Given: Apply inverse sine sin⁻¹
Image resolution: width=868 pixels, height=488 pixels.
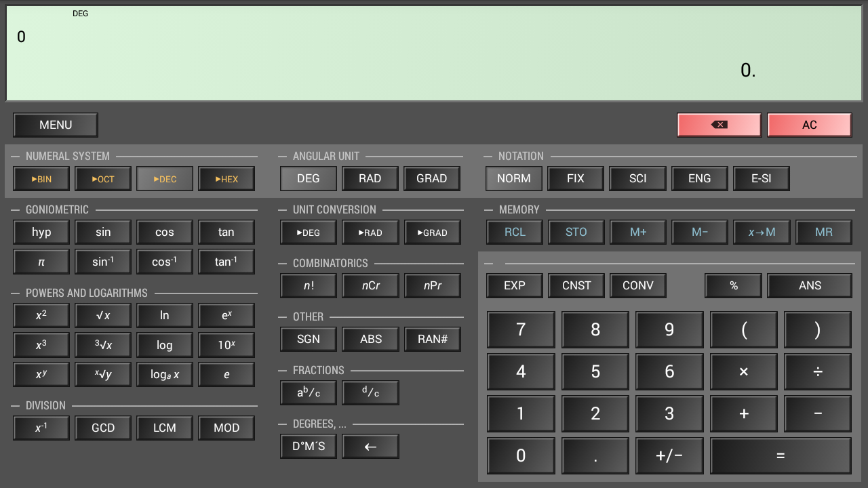Looking at the screenshot, I should click(103, 262).
